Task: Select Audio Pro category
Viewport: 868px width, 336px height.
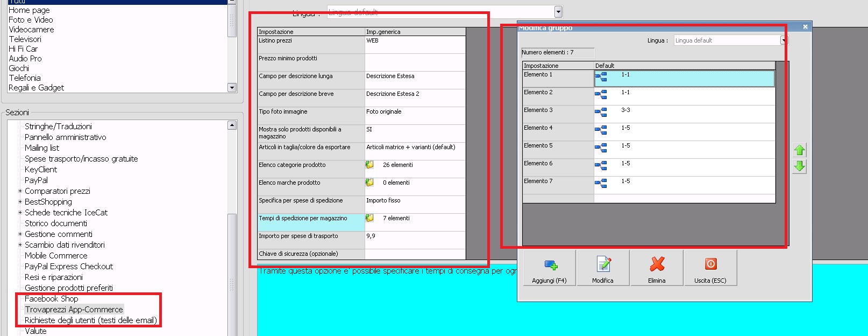Action: pyautogui.click(x=25, y=59)
